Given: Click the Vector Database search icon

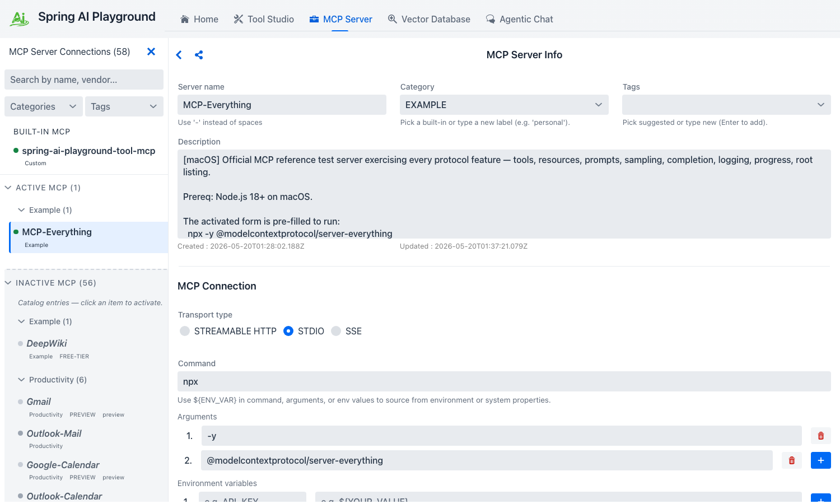Looking at the screenshot, I should pos(393,19).
